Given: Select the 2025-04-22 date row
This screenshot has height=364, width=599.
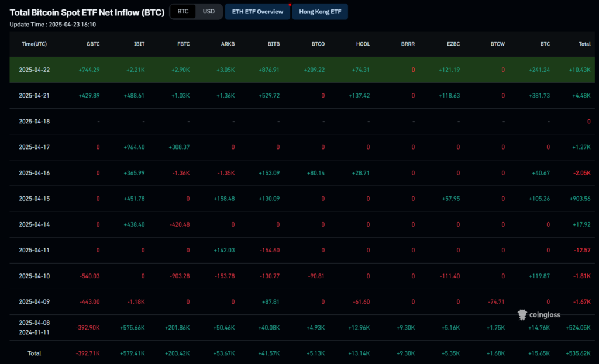Looking at the screenshot, I should tap(302, 70).
